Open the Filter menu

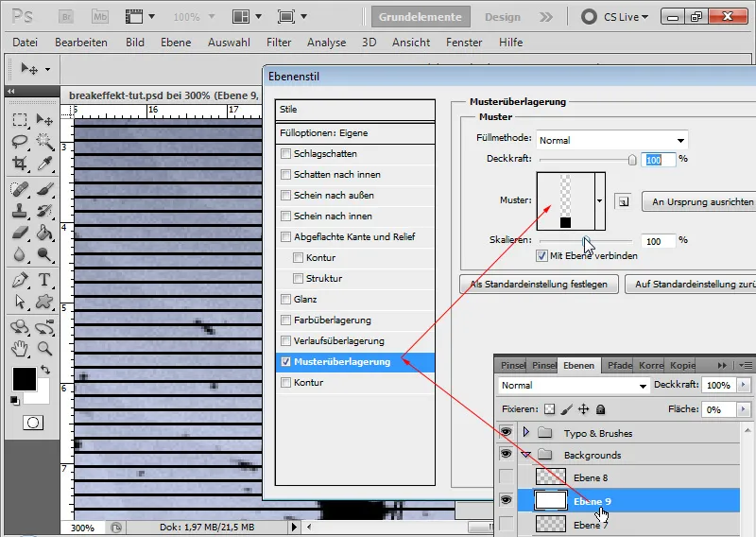279,43
